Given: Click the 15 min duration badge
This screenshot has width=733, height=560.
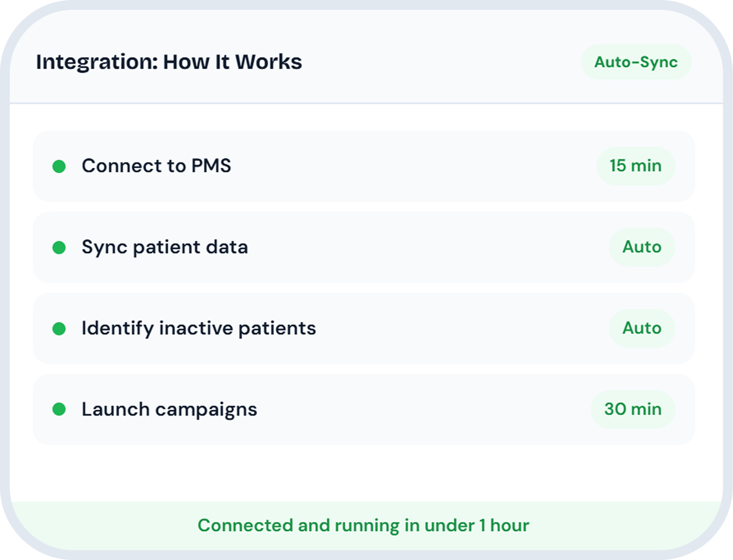Looking at the screenshot, I should point(635,166).
